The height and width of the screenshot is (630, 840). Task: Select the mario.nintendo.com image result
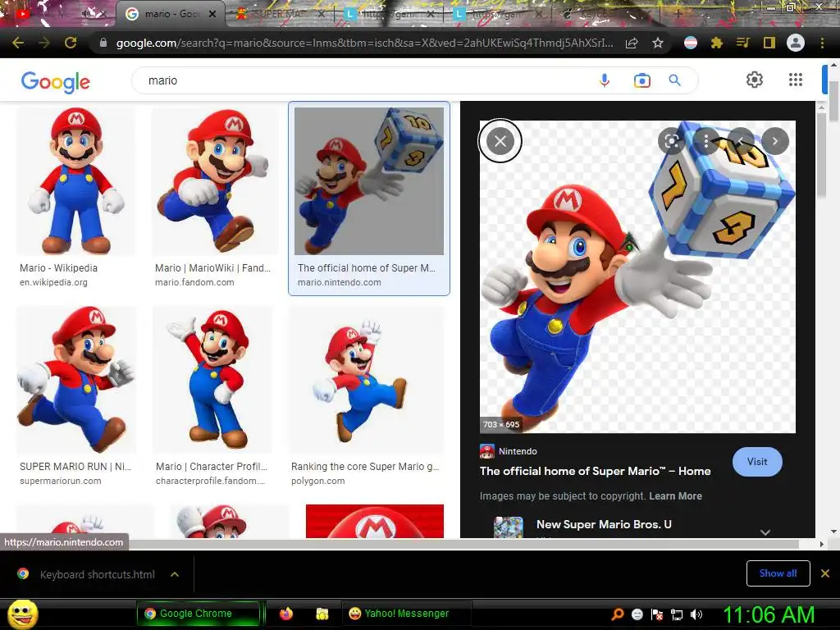point(369,181)
